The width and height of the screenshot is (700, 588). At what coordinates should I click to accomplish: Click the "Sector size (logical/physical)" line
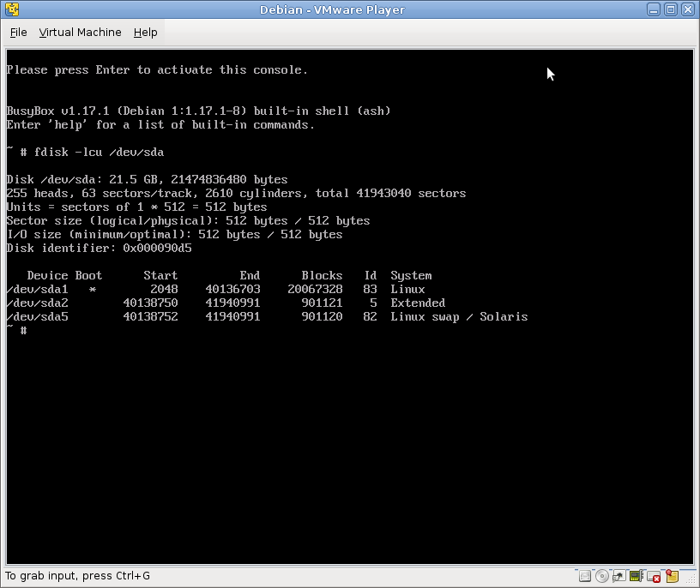188,221
